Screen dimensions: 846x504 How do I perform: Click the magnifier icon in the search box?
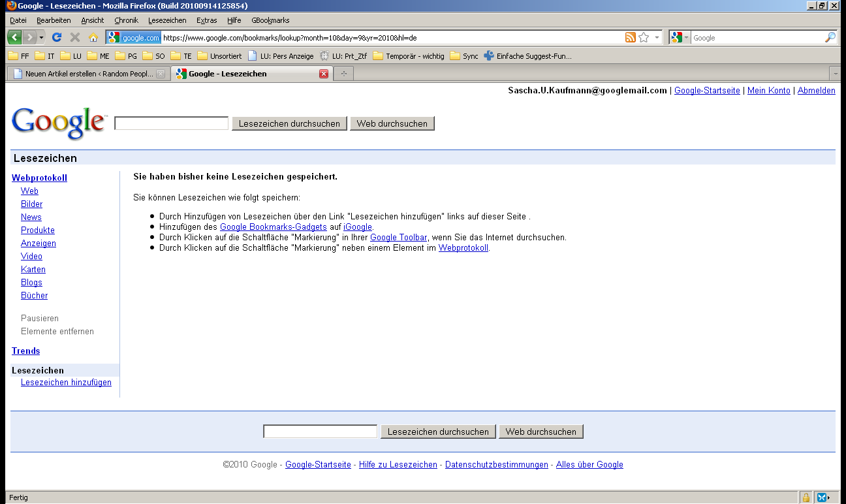830,38
